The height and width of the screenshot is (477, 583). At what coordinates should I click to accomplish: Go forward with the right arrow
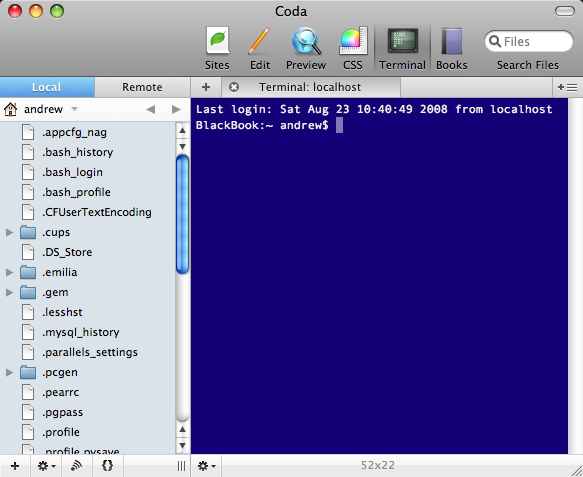point(176,109)
